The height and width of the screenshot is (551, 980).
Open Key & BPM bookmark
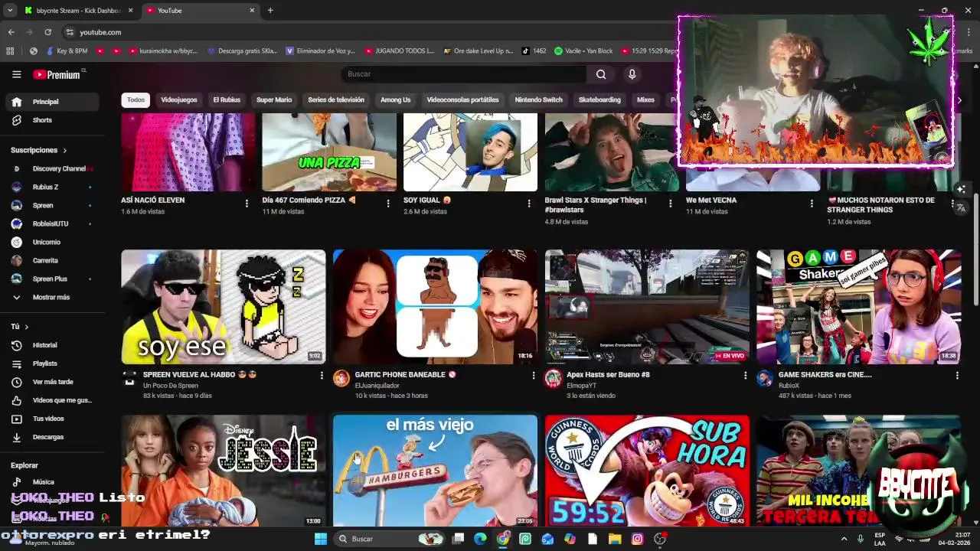coord(67,51)
